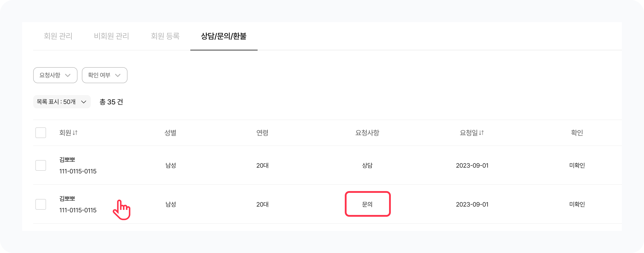The image size is (644, 253).
Task: Check the first row 김뽀뽀 checkbox
Action: (41, 165)
